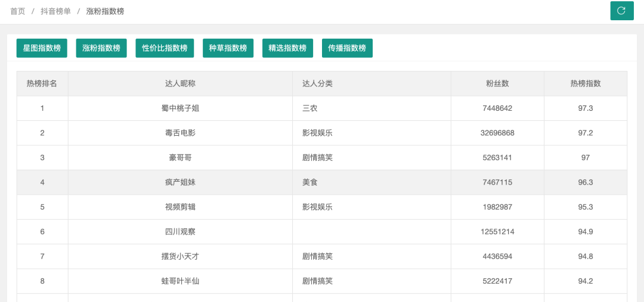Click the 达人分类 column header
Viewport: 644px width, 302px height.
[x=317, y=83]
